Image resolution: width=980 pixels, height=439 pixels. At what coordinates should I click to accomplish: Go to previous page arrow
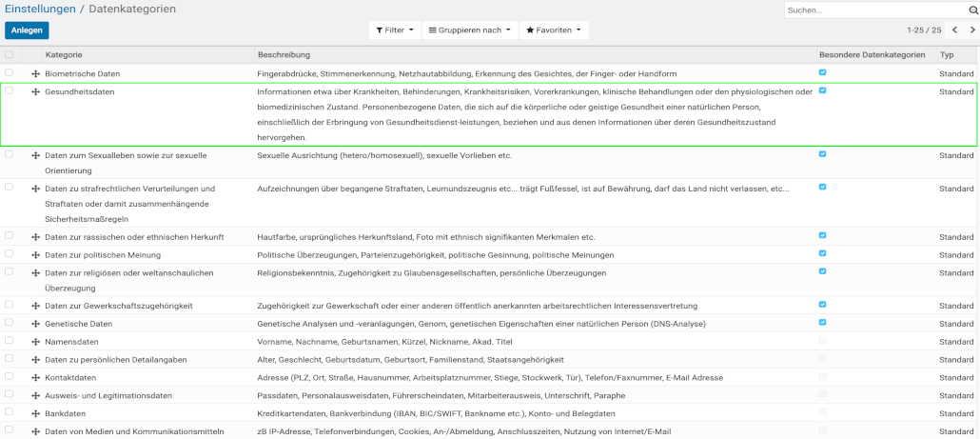tap(954, 30)
